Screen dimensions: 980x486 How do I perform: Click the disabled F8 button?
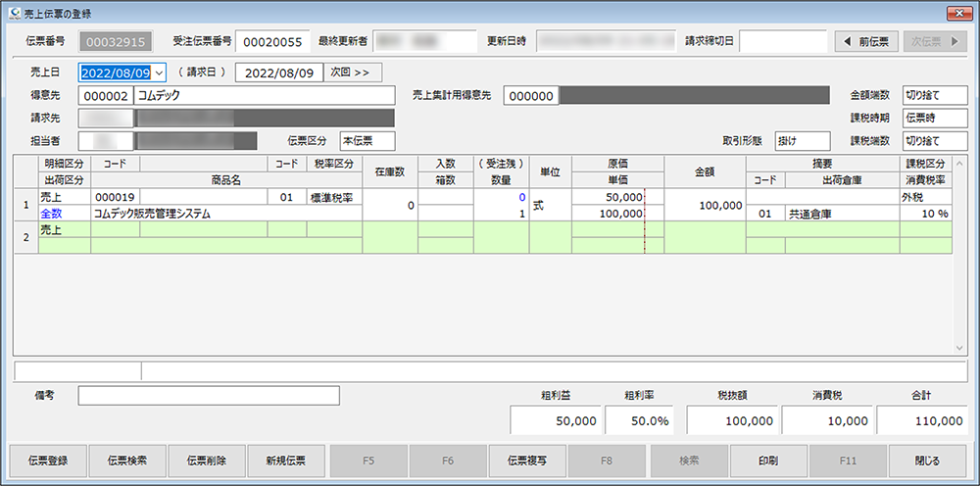(x=607, y=461)
